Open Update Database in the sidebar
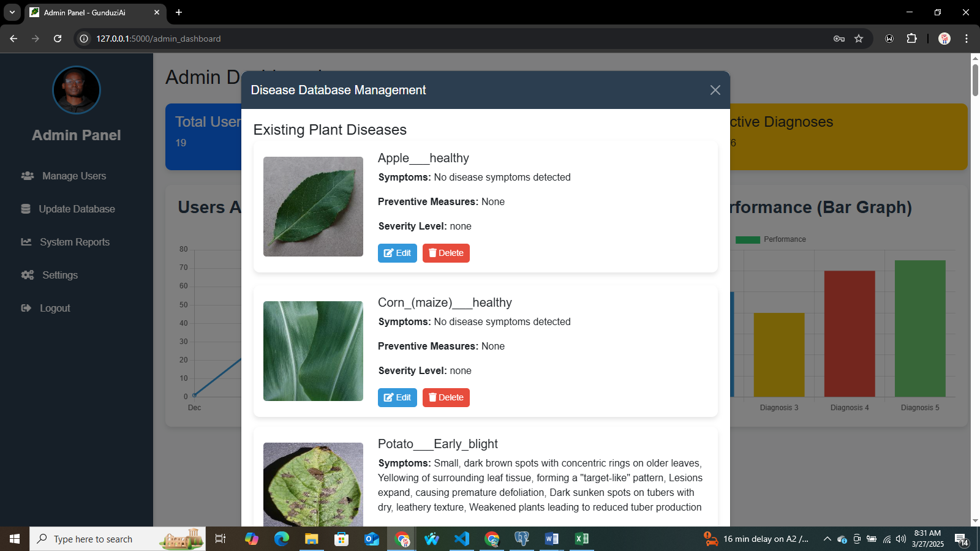 68,209
